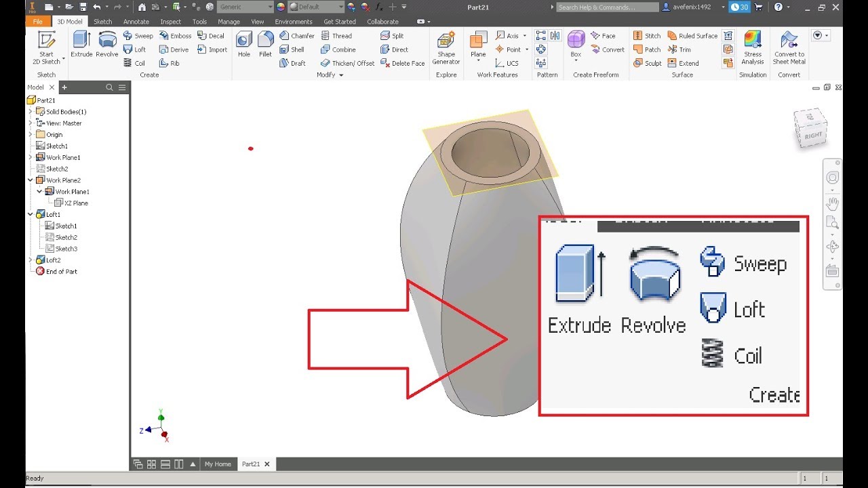This screenshot has height=488, width=868.
Task: Select the Thicken/Offset tool
Action: 348,63
